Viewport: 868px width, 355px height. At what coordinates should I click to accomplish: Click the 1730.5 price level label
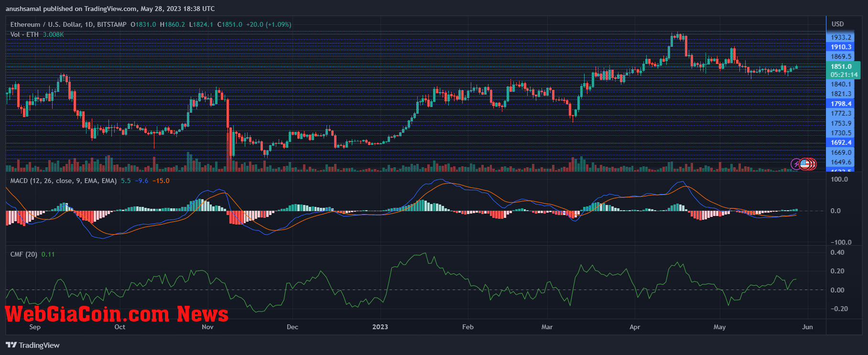(841, 133)
